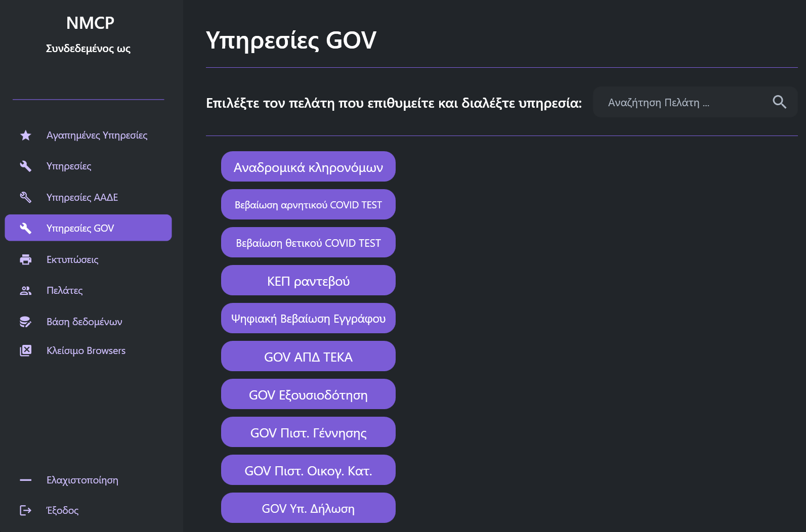The height and width of the screenshot is (532, 806).
Task: Open the Πελάτες sidebar entry
Action: [x=64, y=291]
